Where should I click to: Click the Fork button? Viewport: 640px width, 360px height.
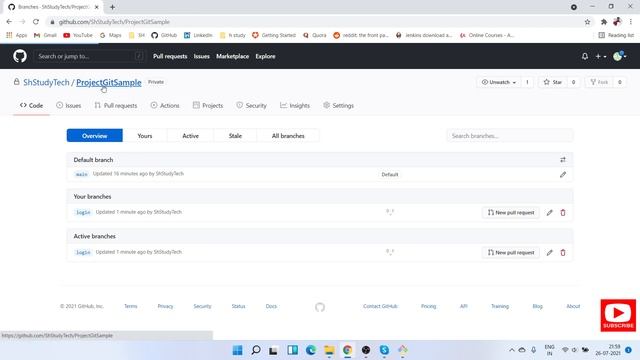(x=599, y=82)
